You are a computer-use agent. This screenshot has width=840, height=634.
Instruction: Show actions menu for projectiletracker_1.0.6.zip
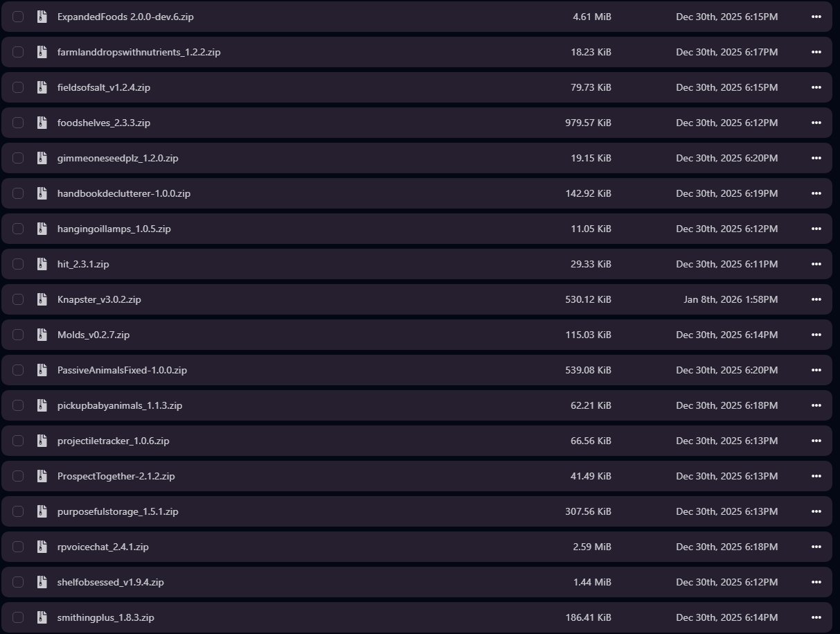pos(816,441)
